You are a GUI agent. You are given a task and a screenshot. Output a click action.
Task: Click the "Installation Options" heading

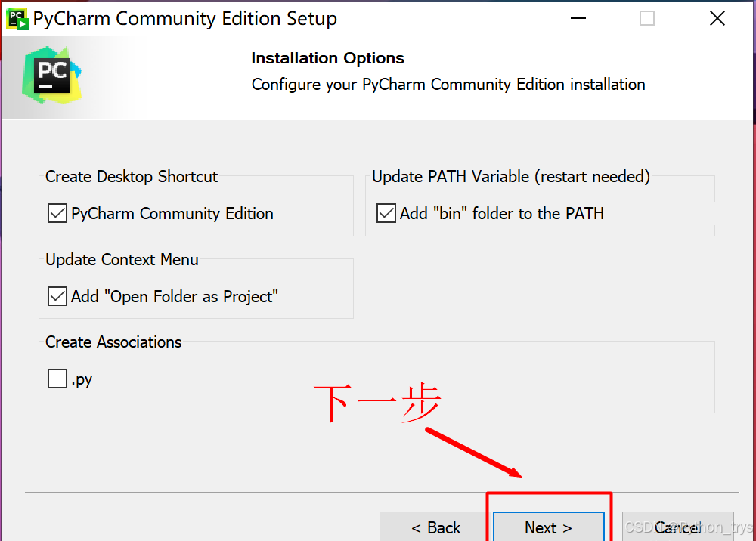click(x=328, y=58)
